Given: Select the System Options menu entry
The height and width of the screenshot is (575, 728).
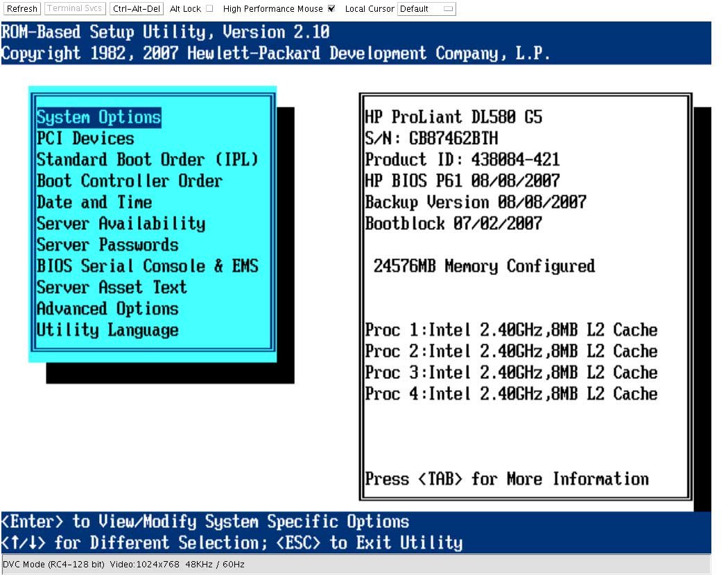Looking at the screenshot, I should pyautogui.click(x=99, y=117).
